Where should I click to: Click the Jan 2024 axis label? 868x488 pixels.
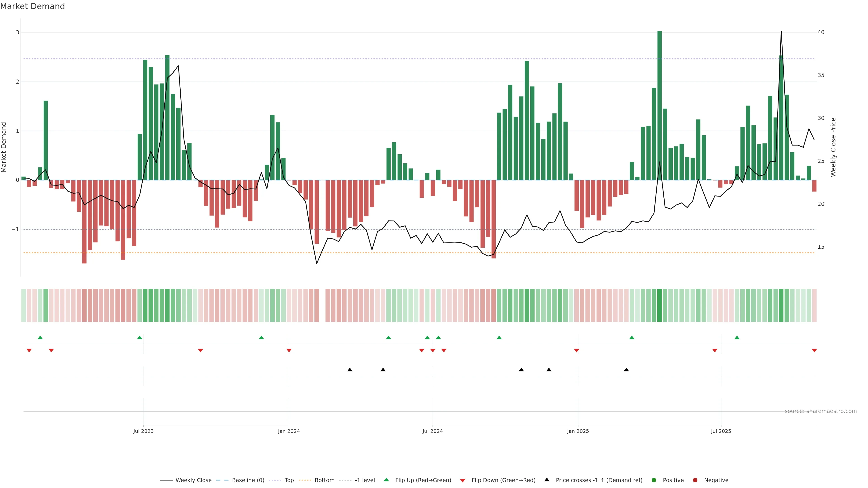tap(289, 431)
